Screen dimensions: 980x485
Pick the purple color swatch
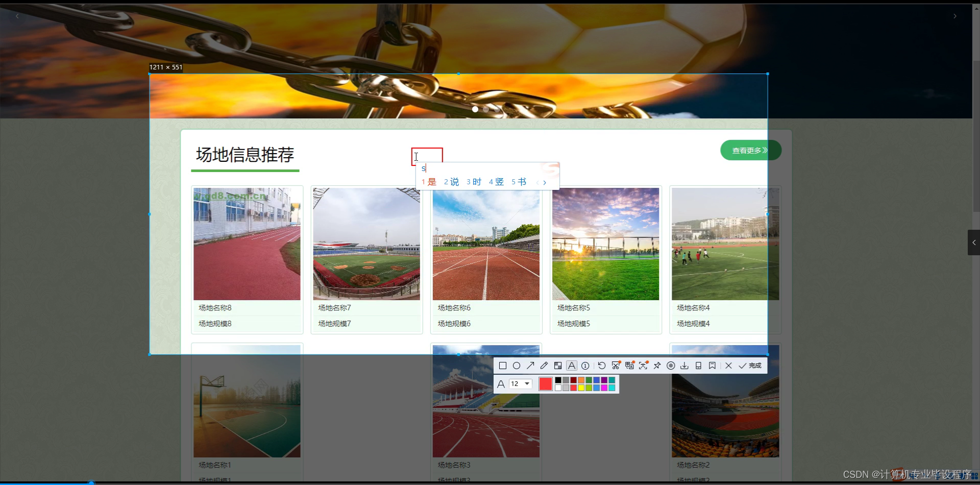[604, 380]
